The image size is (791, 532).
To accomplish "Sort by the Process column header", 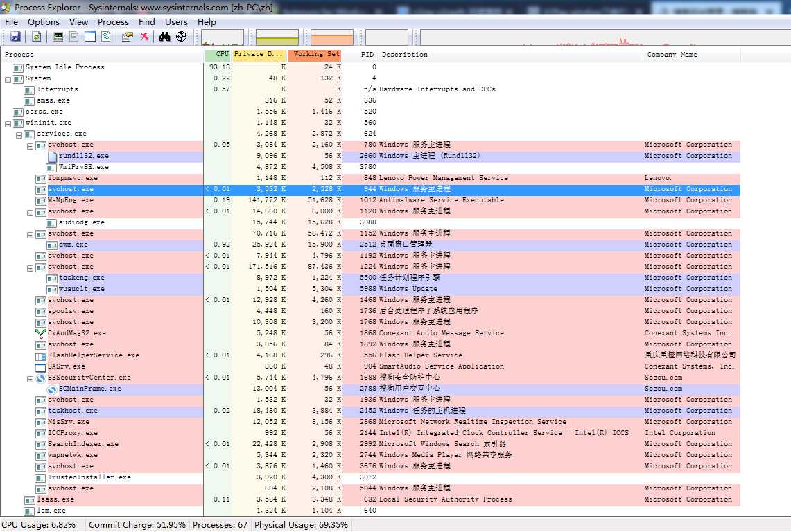I will point(103,55).
